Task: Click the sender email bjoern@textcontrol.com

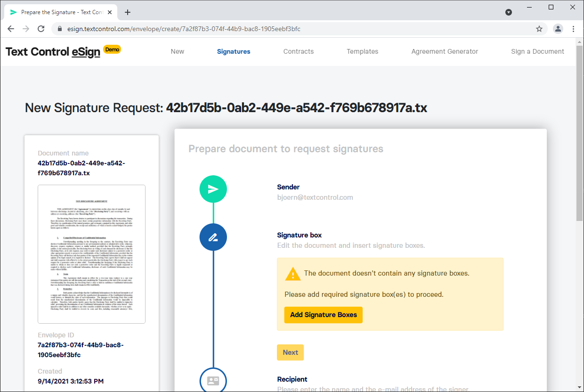Action: [315, 197]
